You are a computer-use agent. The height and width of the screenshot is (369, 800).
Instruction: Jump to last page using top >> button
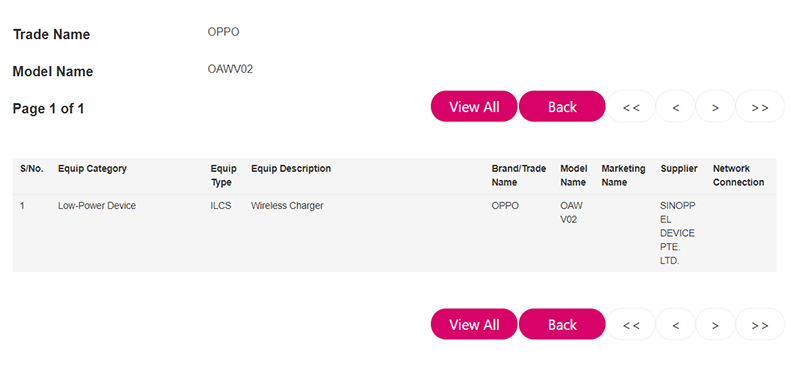point(760,106)
